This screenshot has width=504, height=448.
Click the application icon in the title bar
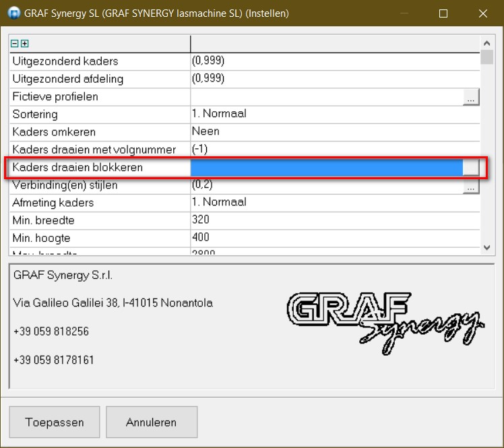click(x=13, y=13)
